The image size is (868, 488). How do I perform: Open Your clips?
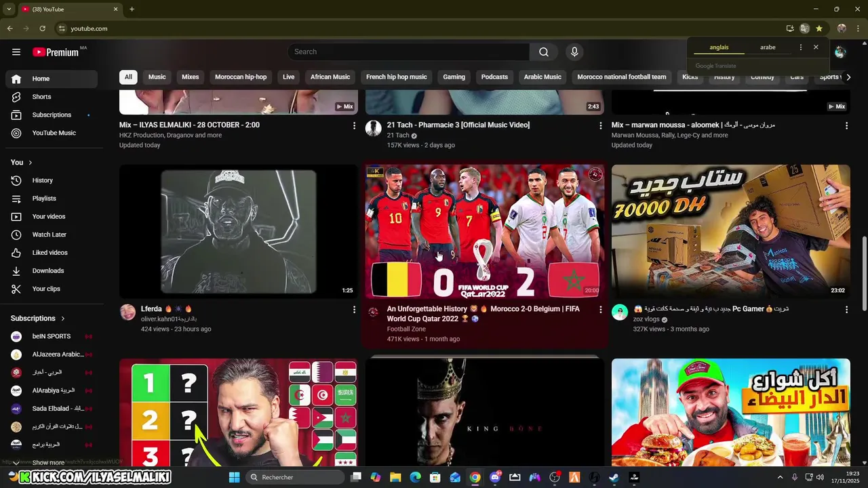coord(52,289)
